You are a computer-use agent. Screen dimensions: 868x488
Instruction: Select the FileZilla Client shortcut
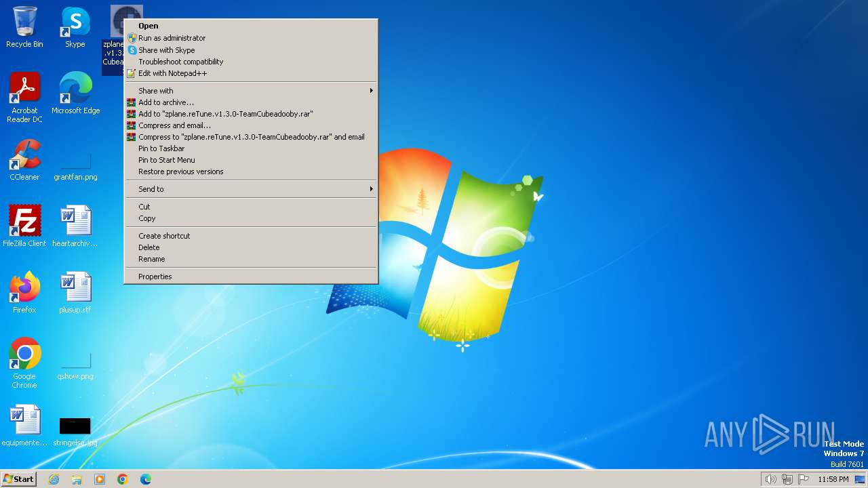click(24, 226)
